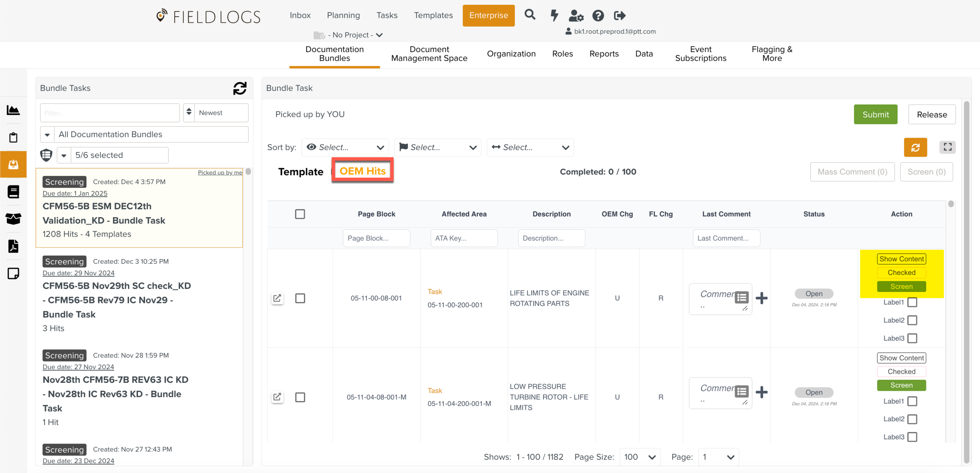Add comment plus for LIFE LIMITS row
The image size is (980, 473).
(x=761, y=298)
